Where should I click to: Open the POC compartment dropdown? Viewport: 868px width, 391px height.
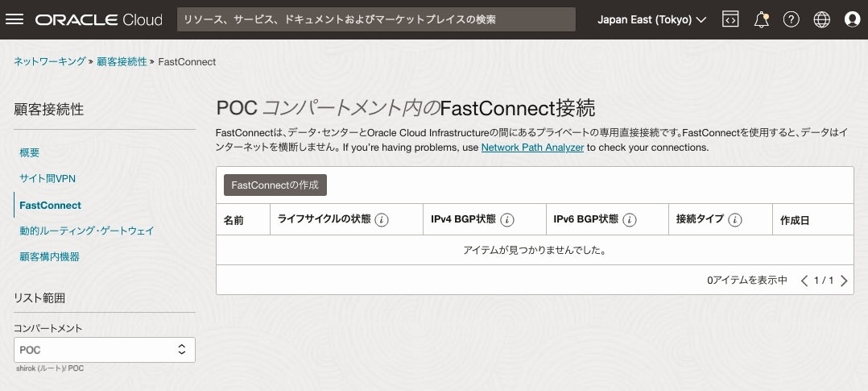coord(105,350)
